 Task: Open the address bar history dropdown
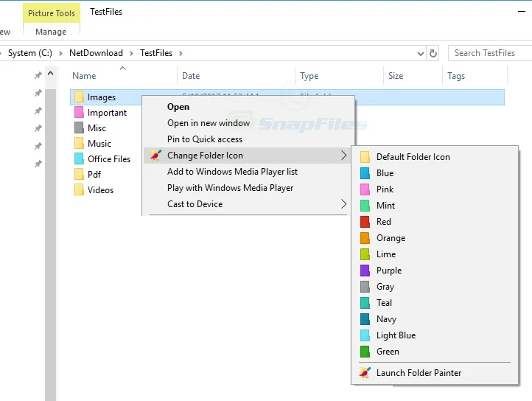pos(421,54)
